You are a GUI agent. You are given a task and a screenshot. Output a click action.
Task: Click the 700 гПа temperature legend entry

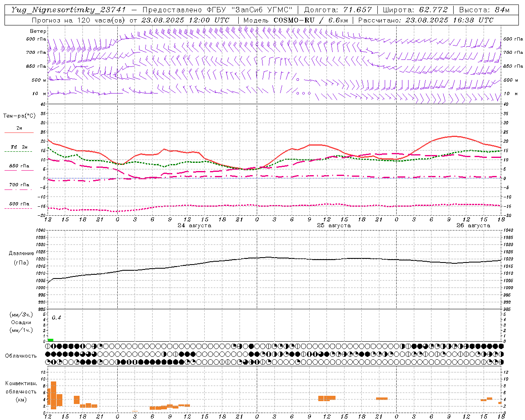[19, 185]
